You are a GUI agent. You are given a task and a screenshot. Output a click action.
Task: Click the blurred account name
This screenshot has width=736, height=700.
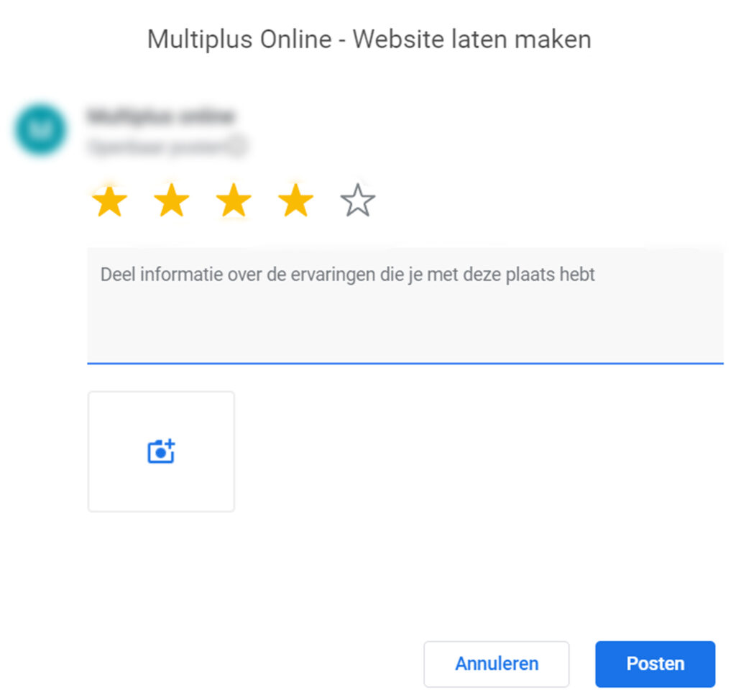[160, 116]
